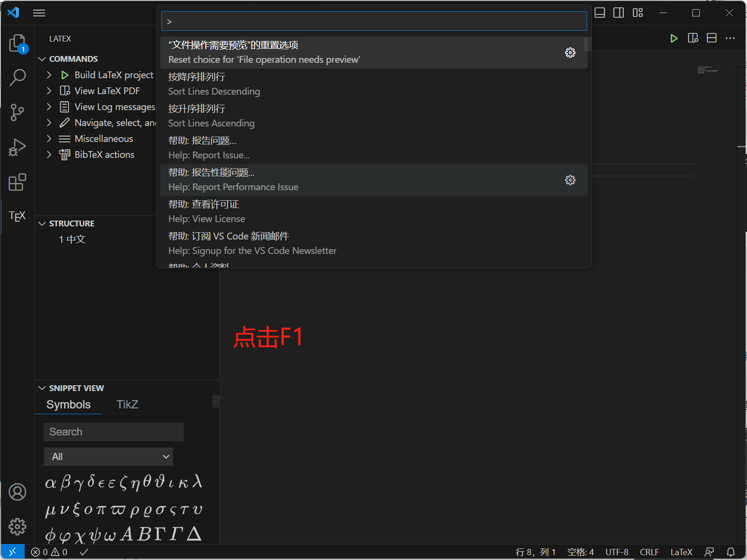Open the editor More Actions ellipsis
The height and width of the screenshot is (560, 747).
pyautogui.click(x=730, y=38)
